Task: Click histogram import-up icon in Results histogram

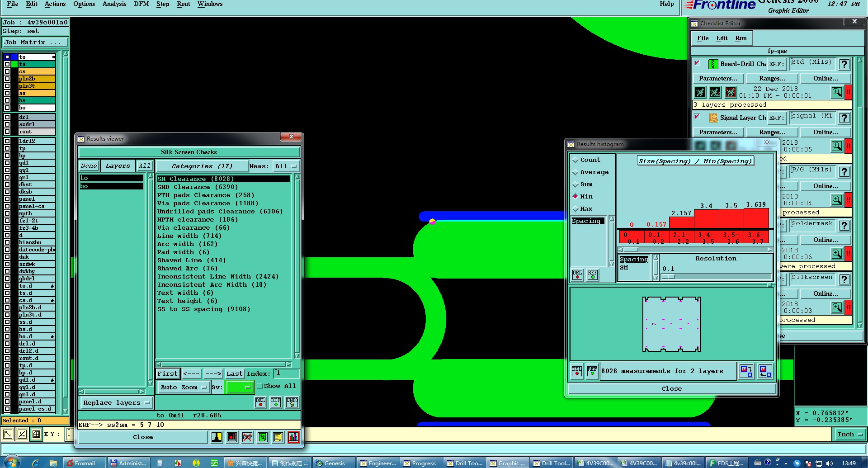Action: (765, 371)
